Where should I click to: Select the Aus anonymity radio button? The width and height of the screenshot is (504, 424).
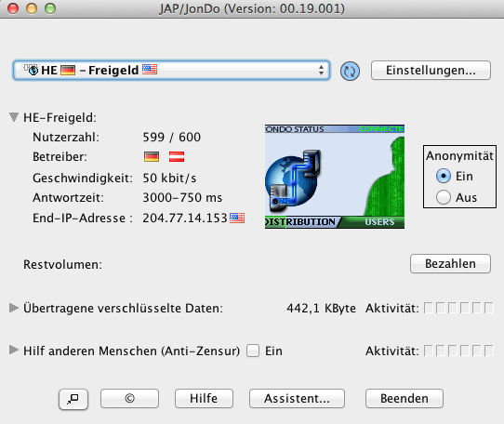[444, 197]
